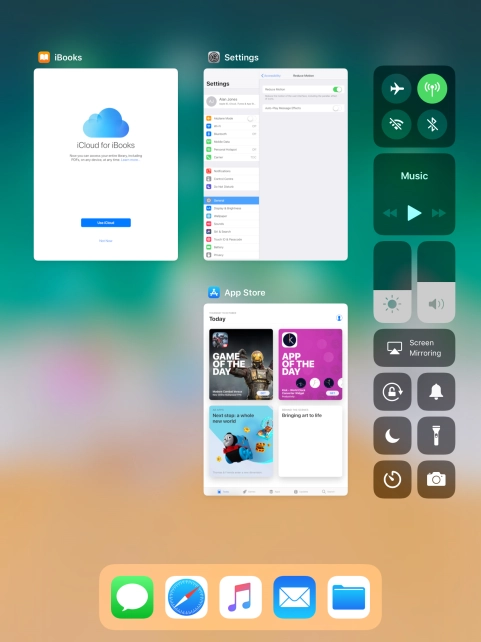
Task: Turn on Do Not Disturb moon
Action: click(392, 435)
